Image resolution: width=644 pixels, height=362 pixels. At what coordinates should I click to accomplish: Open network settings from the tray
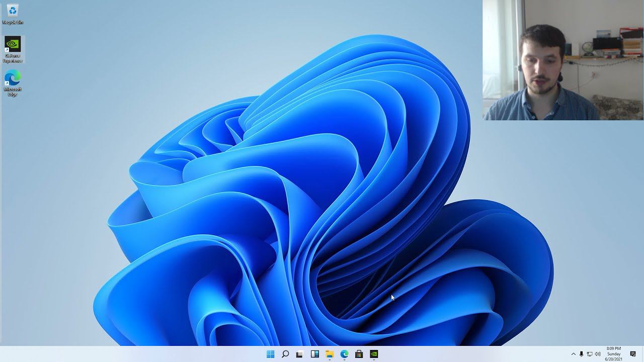click(x=590, y=354)
